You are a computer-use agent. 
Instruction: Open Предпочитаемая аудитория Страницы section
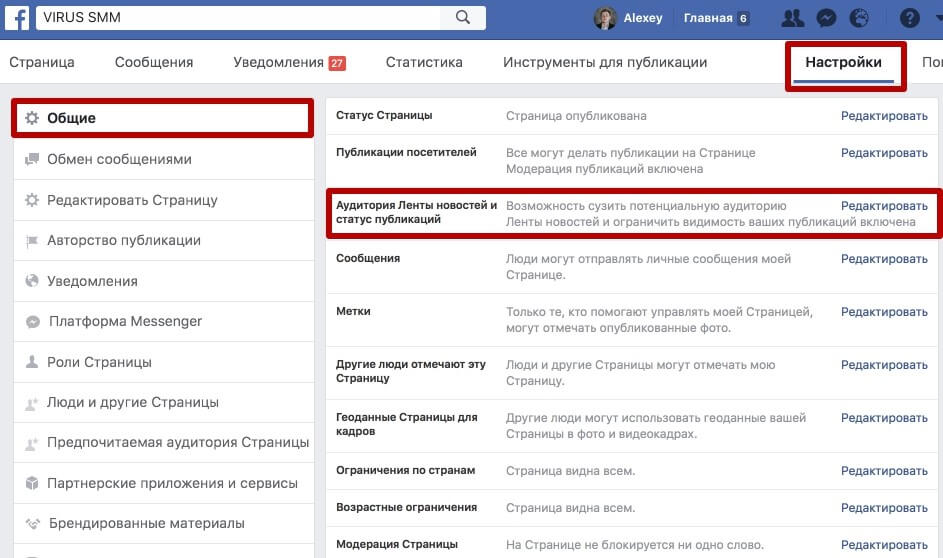[164, 443]
